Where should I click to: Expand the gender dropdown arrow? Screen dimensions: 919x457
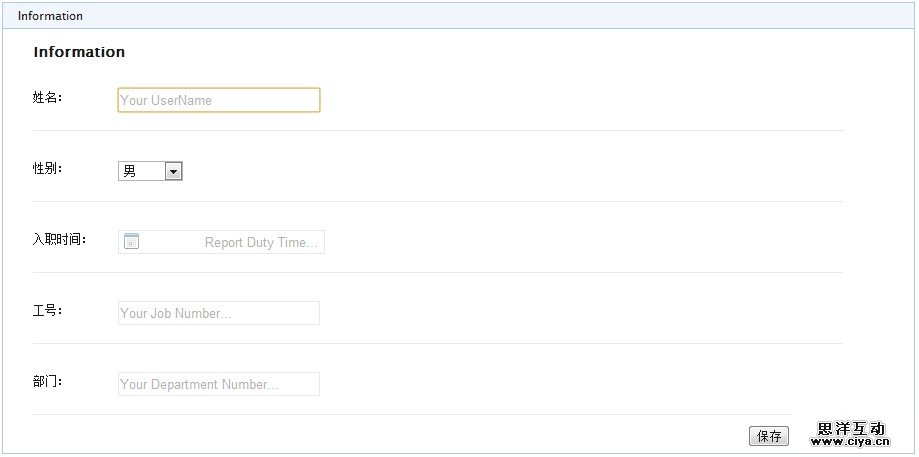pyautogui.click(x=174, y=172)
